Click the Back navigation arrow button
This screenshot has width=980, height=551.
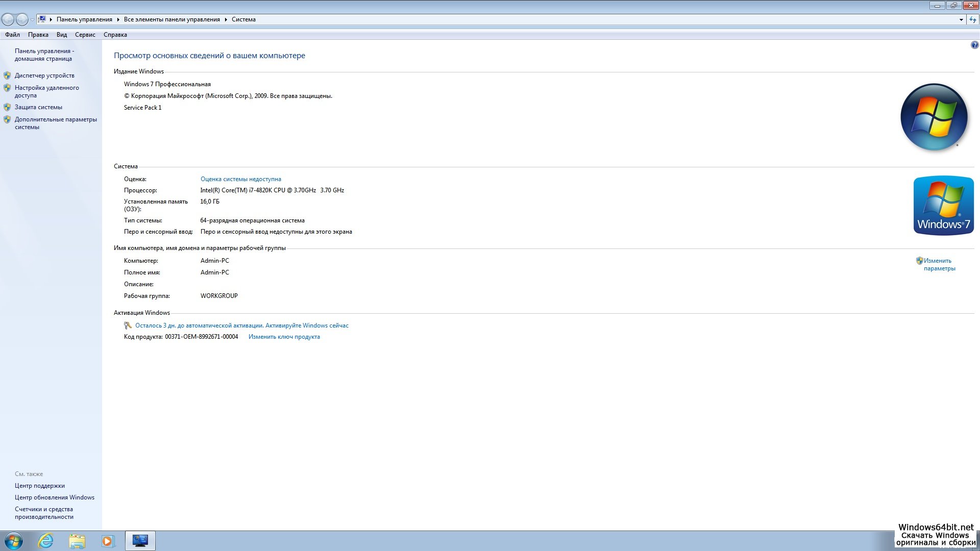(8, 19)
